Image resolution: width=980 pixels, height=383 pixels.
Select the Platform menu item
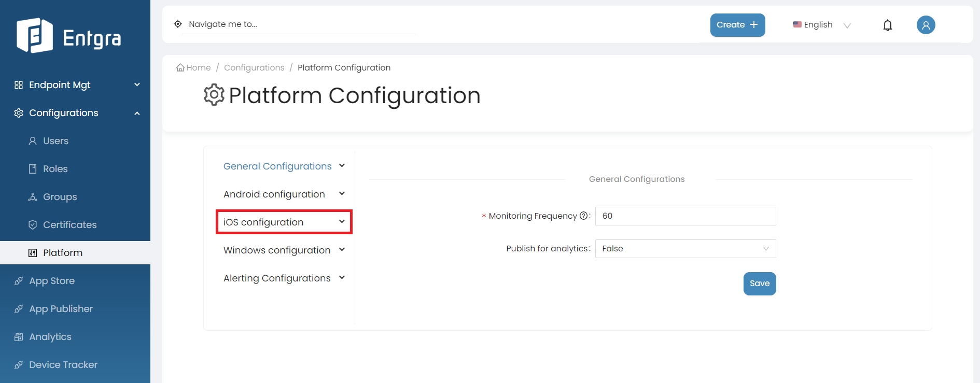pyautogui.click(x=75, y=253)
